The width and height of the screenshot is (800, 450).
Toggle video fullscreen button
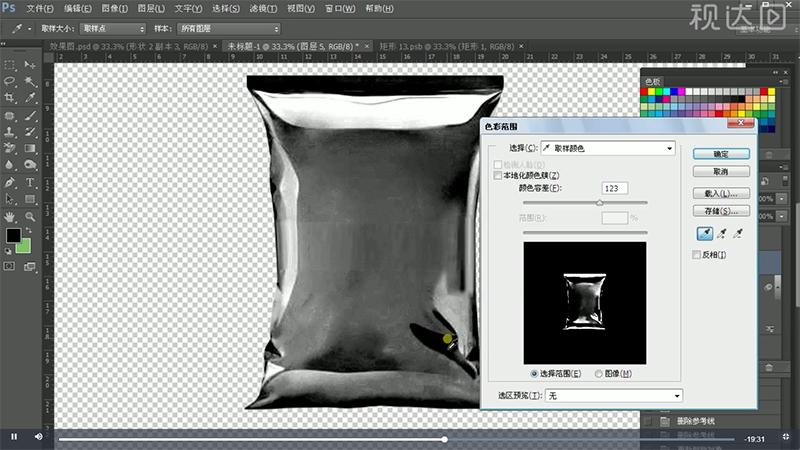click(786, 437)
